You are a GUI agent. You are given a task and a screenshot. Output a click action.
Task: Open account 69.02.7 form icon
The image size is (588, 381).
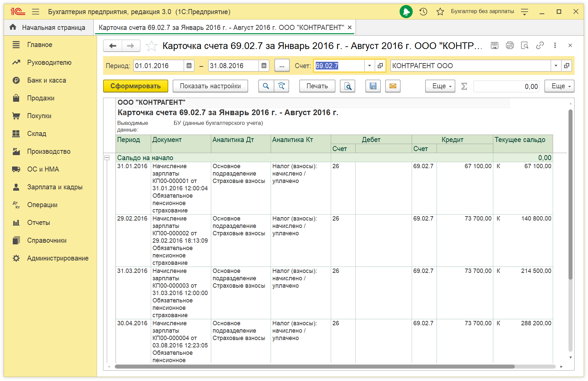[380, 66]
